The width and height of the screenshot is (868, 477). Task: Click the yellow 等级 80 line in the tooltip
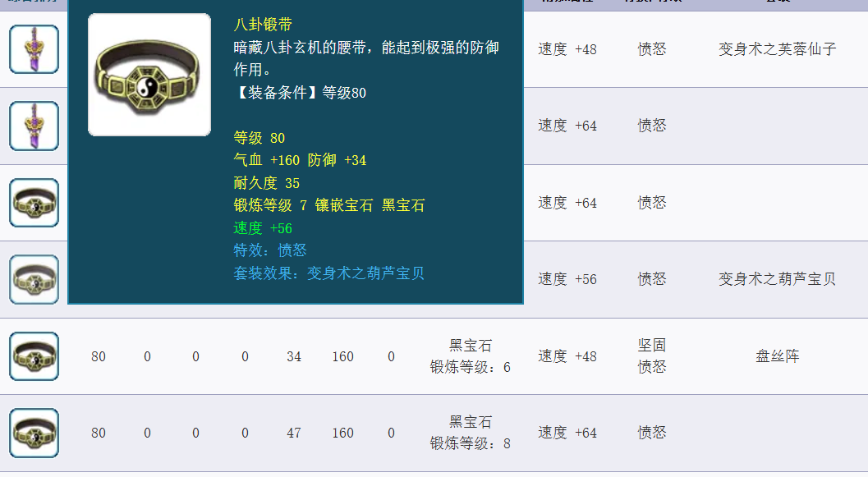[259, 138]
